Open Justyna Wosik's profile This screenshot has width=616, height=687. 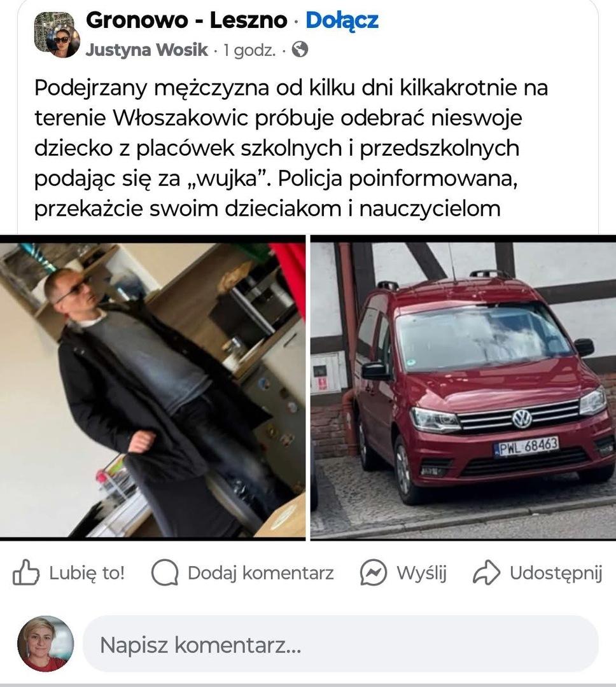tap(146, 50)
